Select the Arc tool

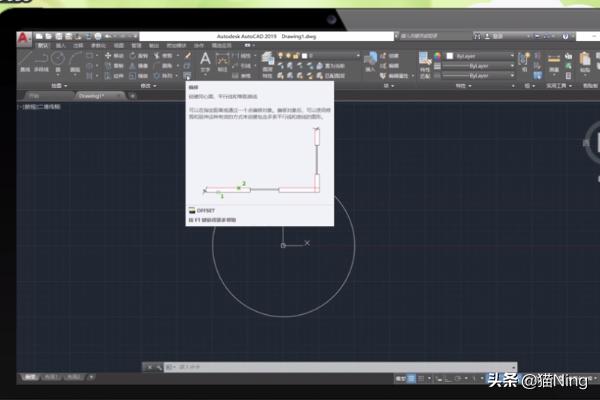[75, 62]
